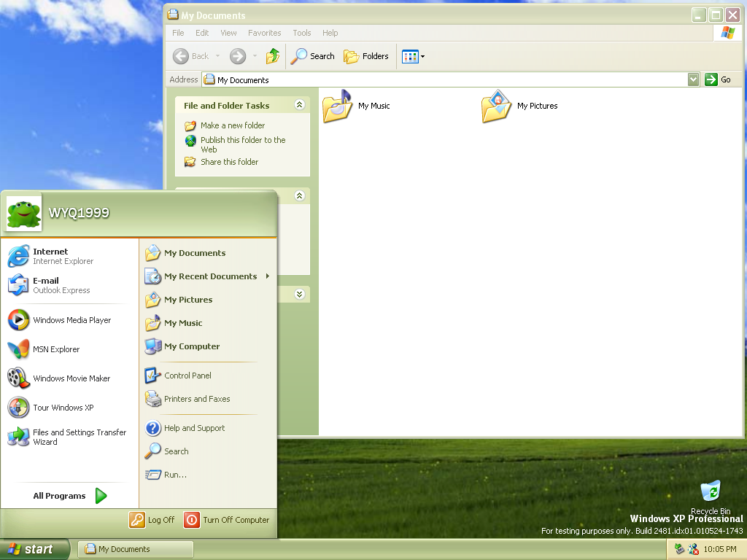Open the Favorites menu
This screenshot has width=747, height=560.
tap(264, 33)
